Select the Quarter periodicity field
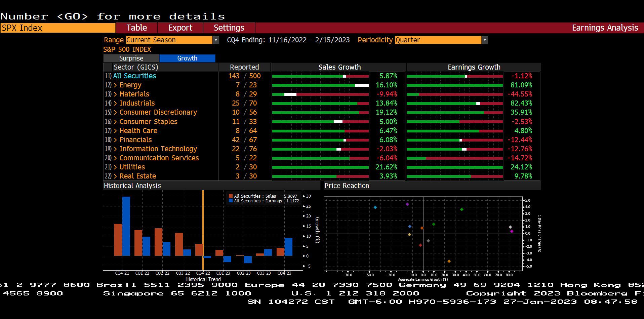This screenshot has height=319, width=644. 438,40
